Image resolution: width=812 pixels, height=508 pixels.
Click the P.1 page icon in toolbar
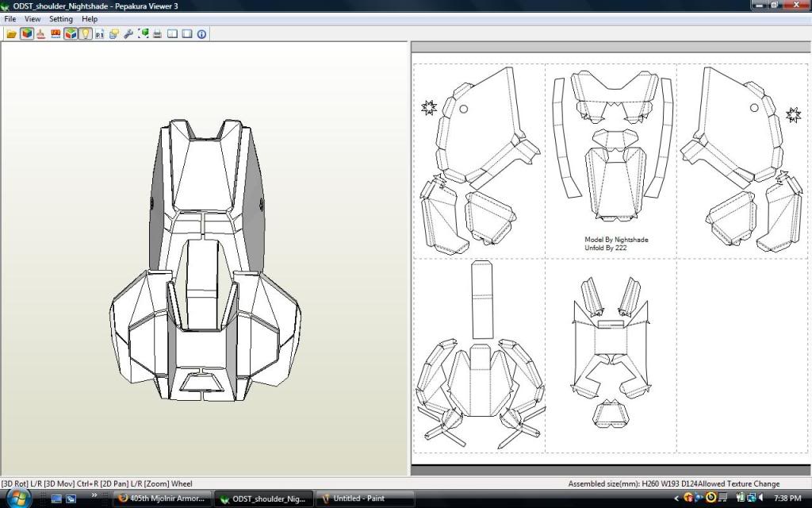[x=99, y=33]
